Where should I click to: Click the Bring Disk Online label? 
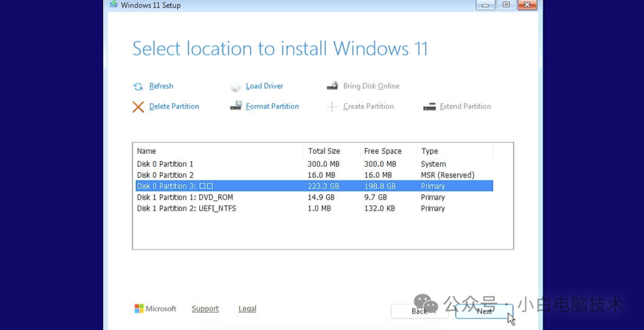(x=371, y=86)
